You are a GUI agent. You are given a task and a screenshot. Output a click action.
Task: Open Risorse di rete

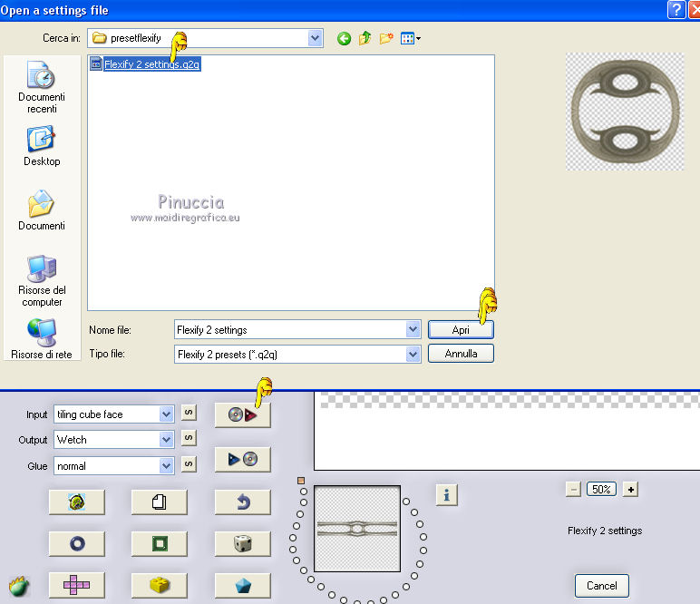42,339
